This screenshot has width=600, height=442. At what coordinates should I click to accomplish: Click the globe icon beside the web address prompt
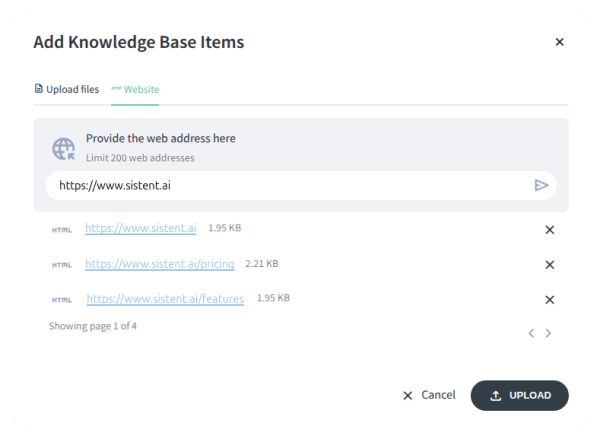[x=64, y=149]
